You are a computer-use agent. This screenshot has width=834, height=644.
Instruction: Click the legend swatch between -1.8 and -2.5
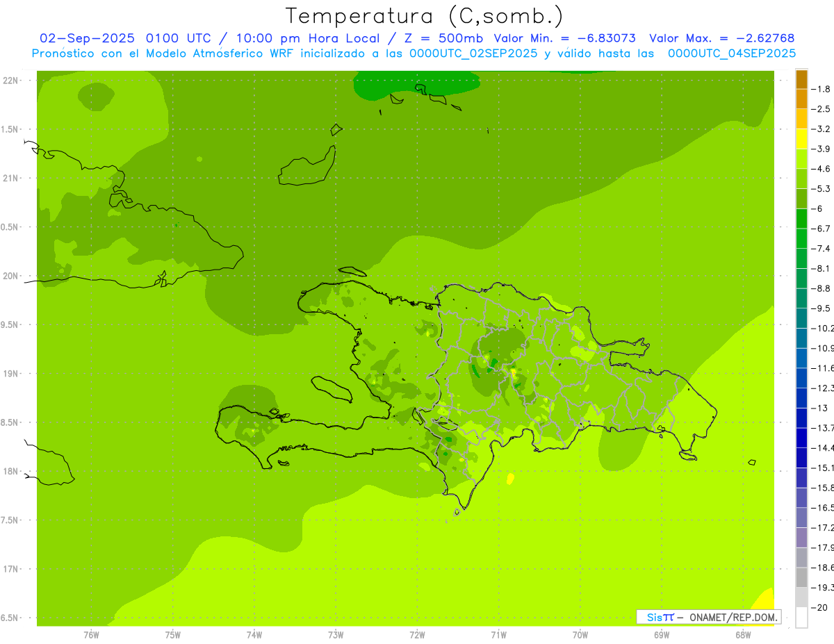coord(801,99)
